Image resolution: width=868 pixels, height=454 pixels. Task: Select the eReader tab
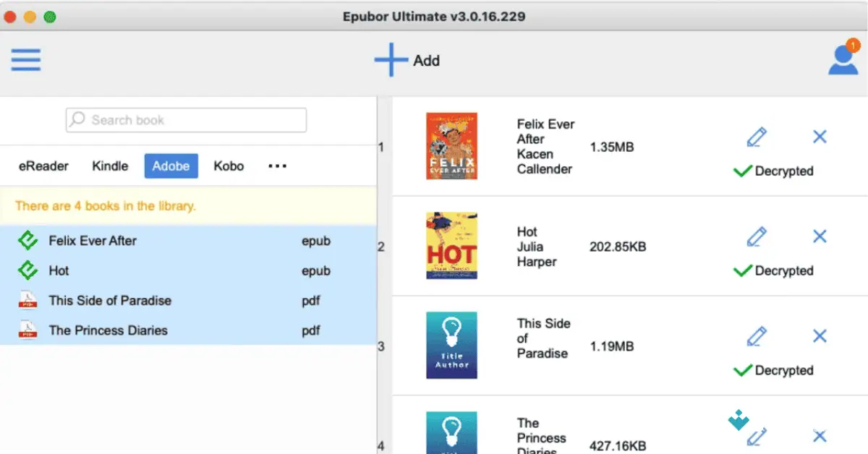[43, 166]
